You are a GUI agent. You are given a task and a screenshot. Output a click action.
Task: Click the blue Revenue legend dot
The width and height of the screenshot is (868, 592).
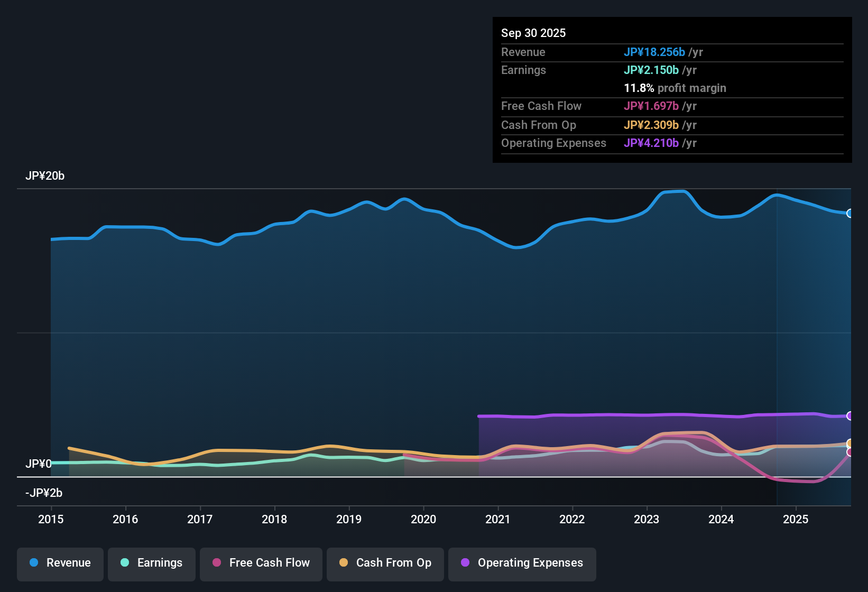(33, 563)
